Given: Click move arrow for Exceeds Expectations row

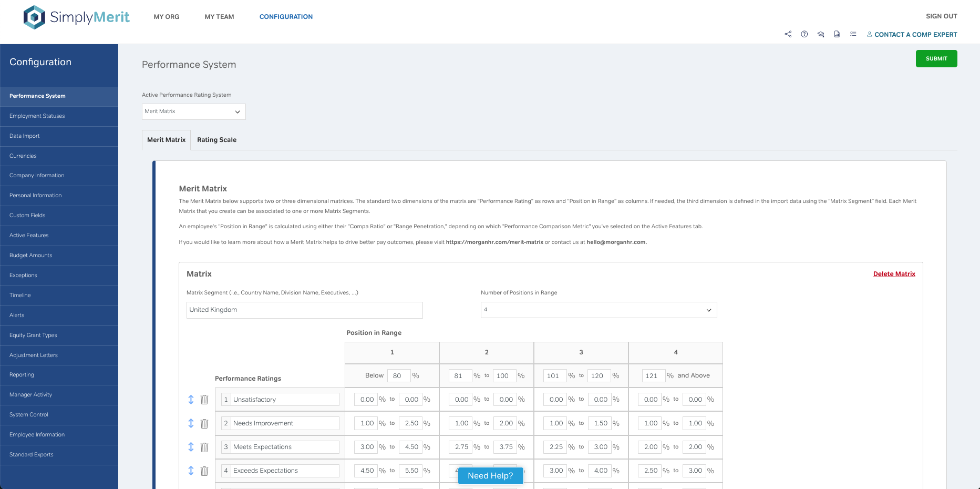Looking at the screenshot, I should tap(191, 471).
